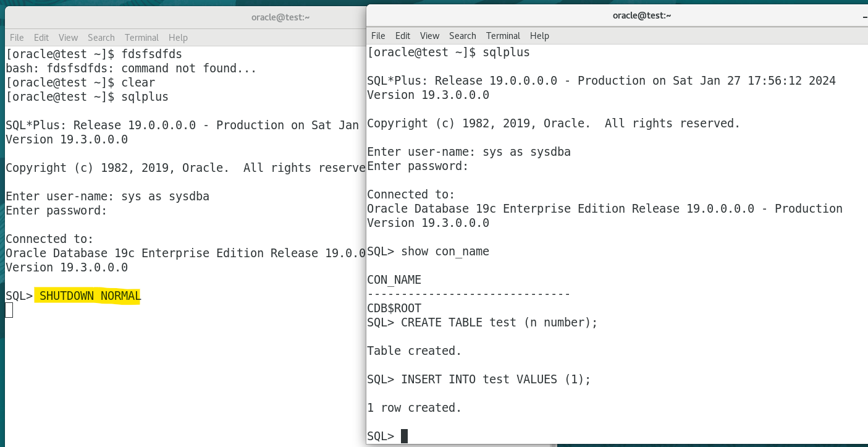Screen dimensions: 868x447
Task: Click the "CREATE TABLE test (n number);" statement
Action: coord(499,323)
